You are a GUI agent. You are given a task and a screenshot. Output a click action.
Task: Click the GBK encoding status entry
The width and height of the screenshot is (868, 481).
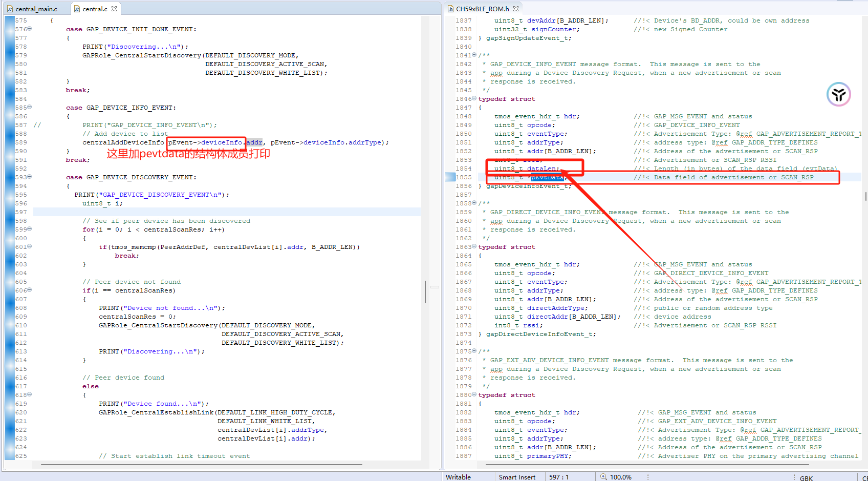pos(807,478)
